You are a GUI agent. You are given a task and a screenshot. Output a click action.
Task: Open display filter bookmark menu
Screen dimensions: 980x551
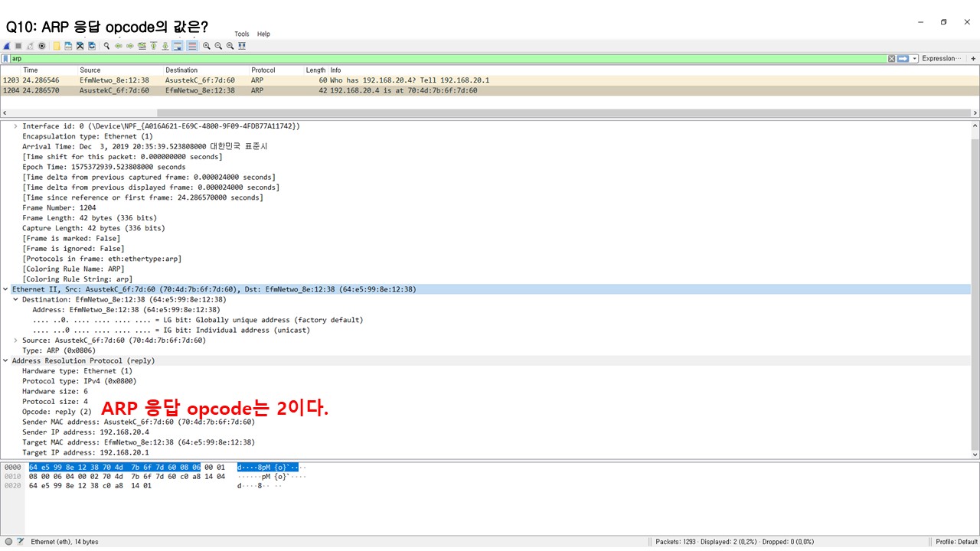click(x=6, y=59)
